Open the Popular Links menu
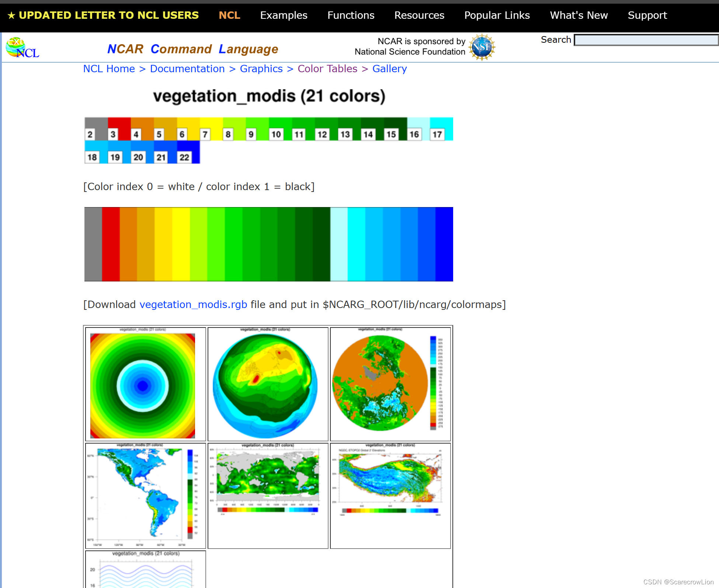719x588 pixels. coord(497,15)
